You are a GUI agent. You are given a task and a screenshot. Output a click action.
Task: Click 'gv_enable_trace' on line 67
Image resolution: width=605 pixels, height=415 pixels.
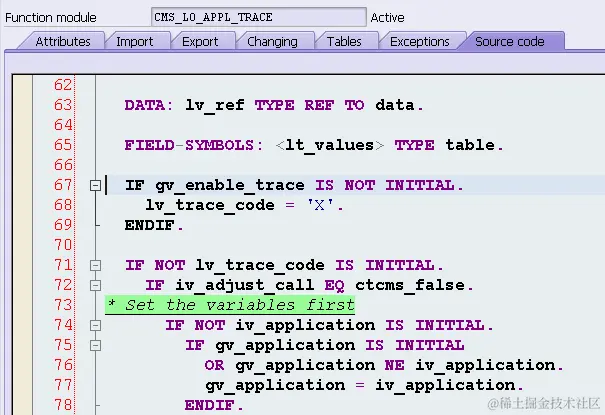tap(230, 186)
